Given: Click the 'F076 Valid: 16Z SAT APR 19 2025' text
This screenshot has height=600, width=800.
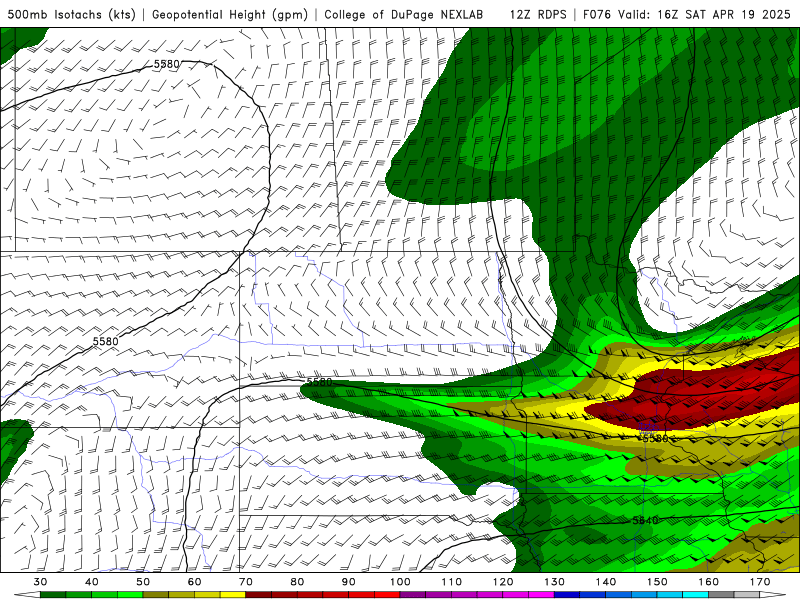Looking at the screenshot, I should pyautogui.click(x=687, y=14).
